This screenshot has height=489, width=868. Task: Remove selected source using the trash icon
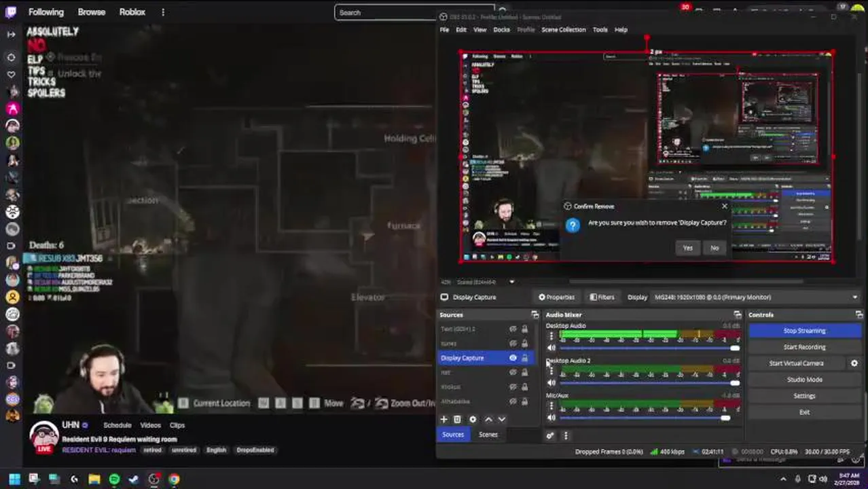(x=457, y=420)
